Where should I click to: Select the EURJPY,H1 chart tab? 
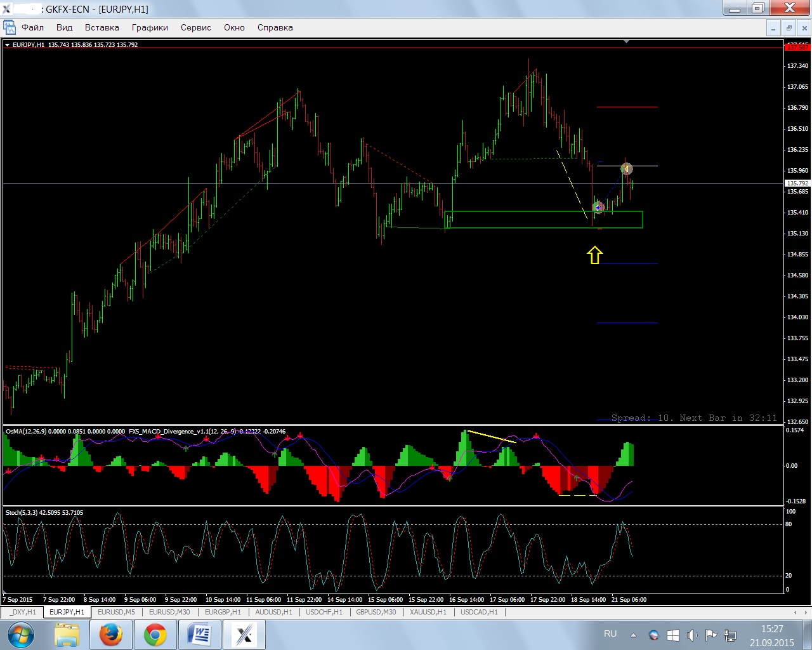tap(67, 612)
